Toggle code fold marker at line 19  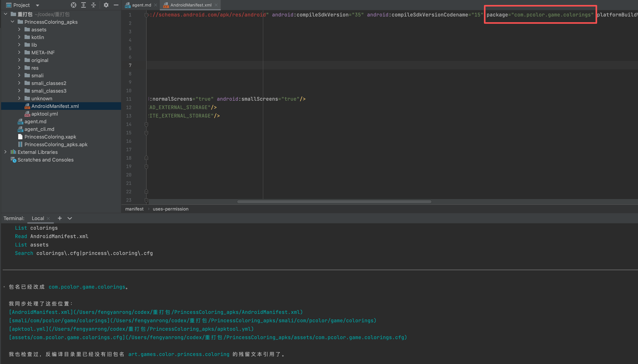[x=146, y=166]
